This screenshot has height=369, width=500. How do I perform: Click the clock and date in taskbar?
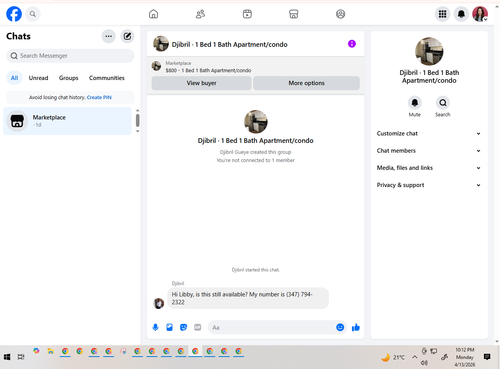point(464,357)
